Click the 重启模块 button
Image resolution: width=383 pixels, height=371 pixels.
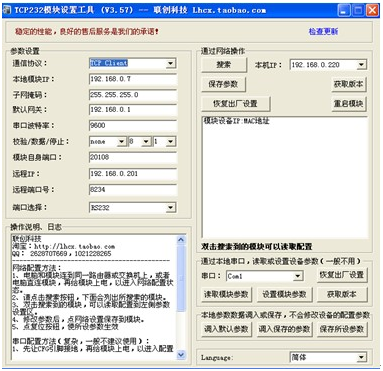(349, 104)
